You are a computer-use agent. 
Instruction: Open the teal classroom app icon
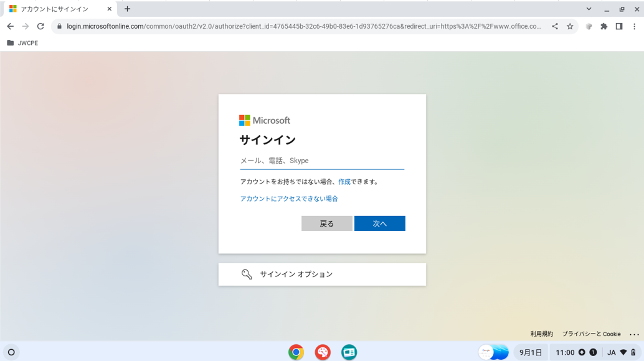pyautogui.click(x=349, y=352)
